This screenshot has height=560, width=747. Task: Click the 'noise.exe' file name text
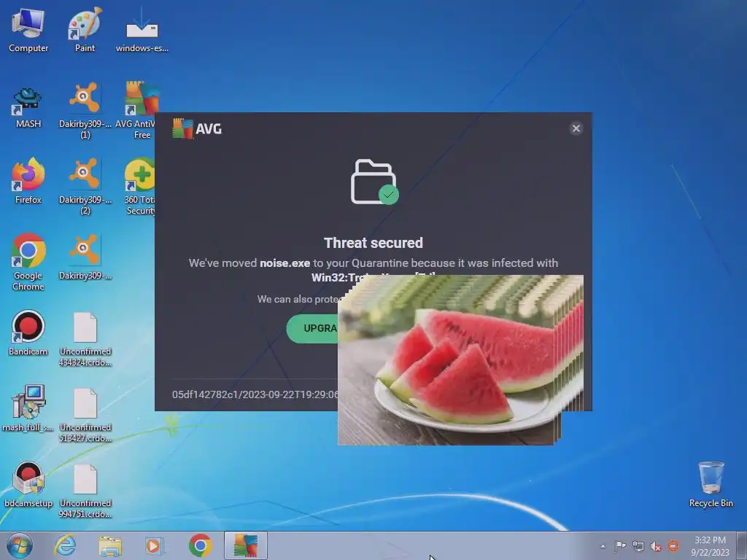(x=285, y=262)
